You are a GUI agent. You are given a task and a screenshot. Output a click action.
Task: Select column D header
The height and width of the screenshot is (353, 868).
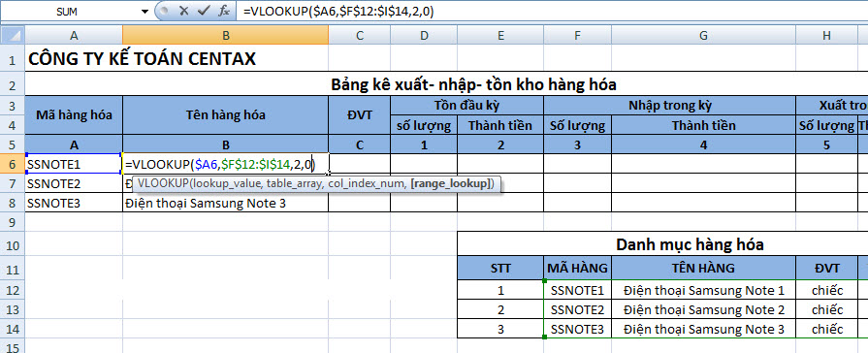click(424, 36)
